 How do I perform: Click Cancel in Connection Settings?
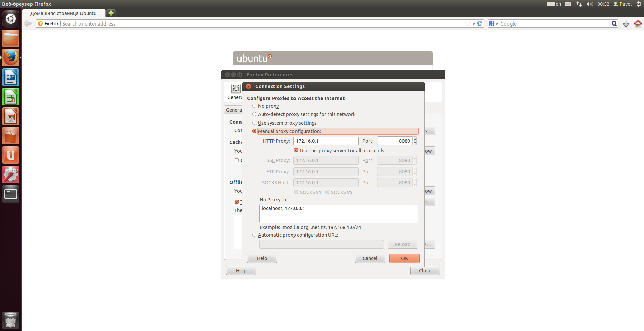pos(370,258)
